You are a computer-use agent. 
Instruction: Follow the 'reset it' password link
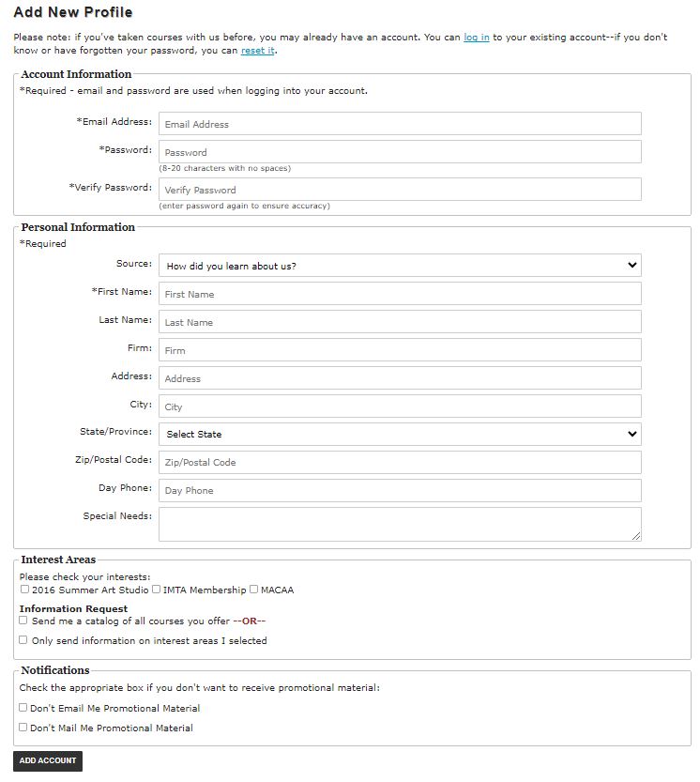[257, 51]
